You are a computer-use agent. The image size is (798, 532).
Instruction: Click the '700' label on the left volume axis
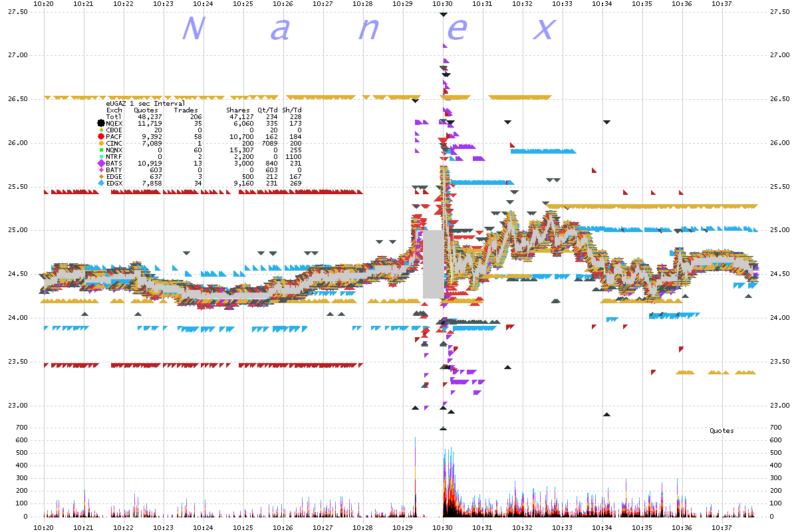[23, 428]
